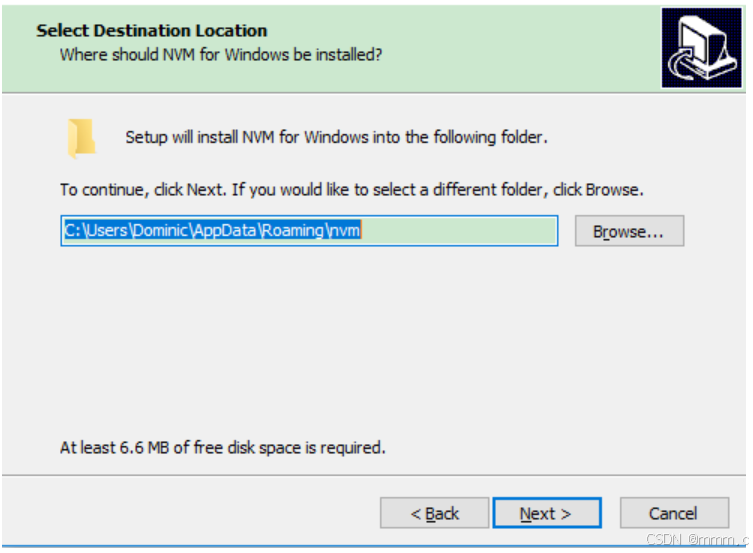This screenshot has width=753, height=553.
Task: Select the 'Select Destination Location' heading
Action: point(152,31)
